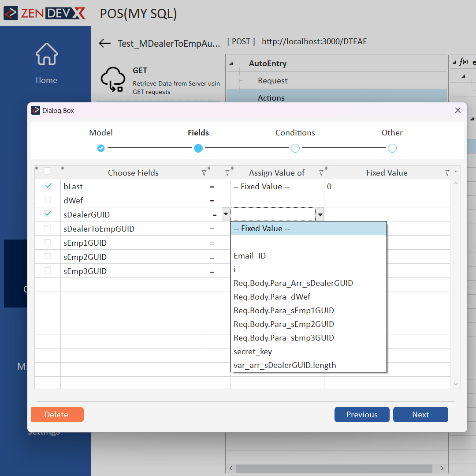476x476 pixels.
Task: Click the ZenDevX logo
Action: 44,13
